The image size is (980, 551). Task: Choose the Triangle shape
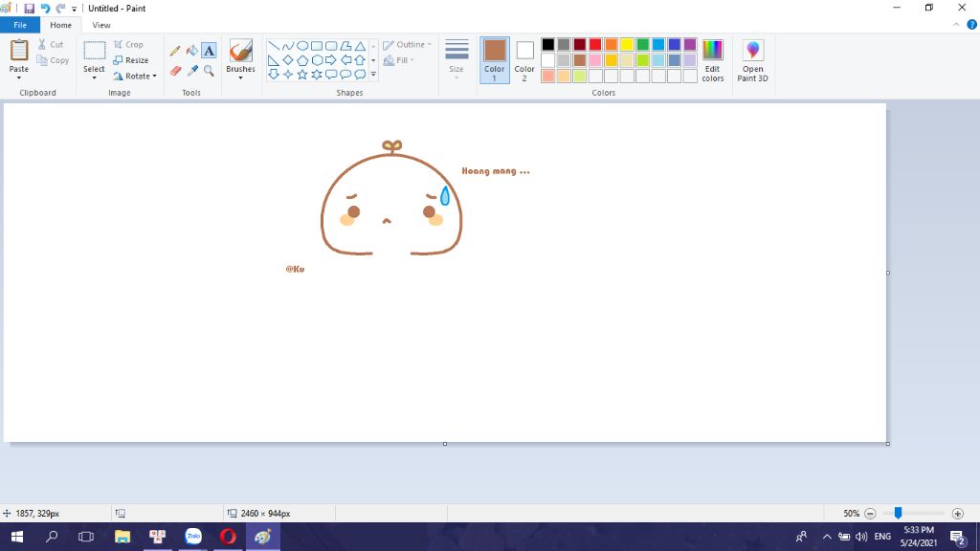tap(360, 46)
